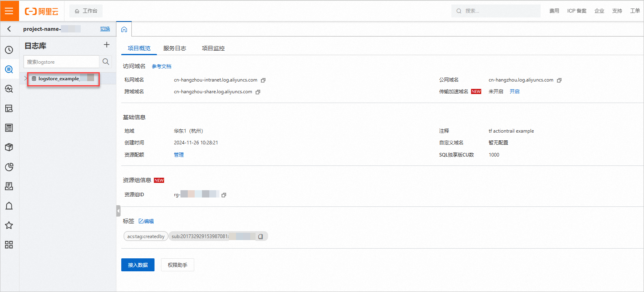Click the creation time 2024-11-26 10:28:21
This screenshot has height=292, width=644.
click(x=196, y=143)
